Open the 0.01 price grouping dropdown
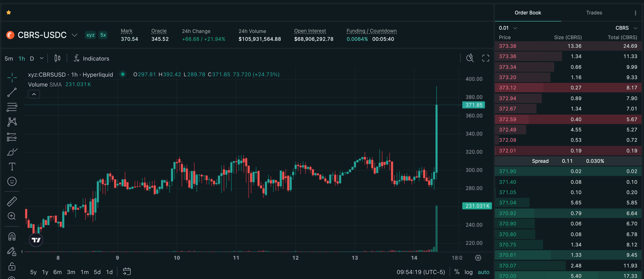644x279 pixels. (x=508, y=28)
